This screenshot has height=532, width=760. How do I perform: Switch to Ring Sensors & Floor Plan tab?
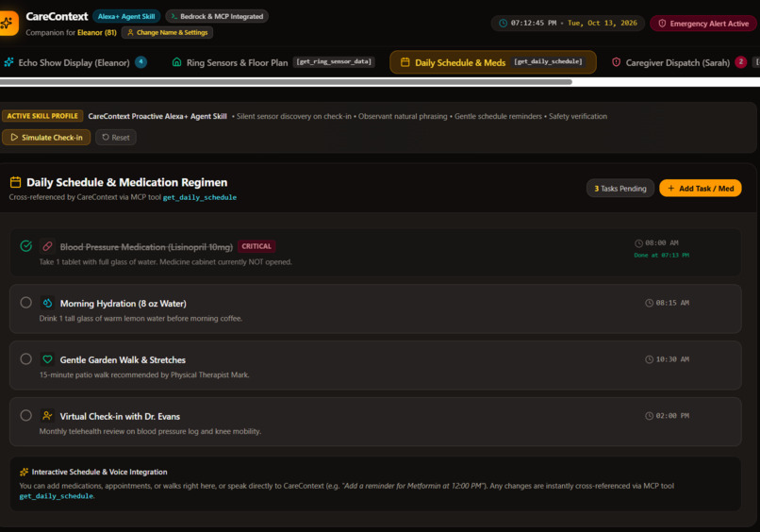click(x=273, y=62)
